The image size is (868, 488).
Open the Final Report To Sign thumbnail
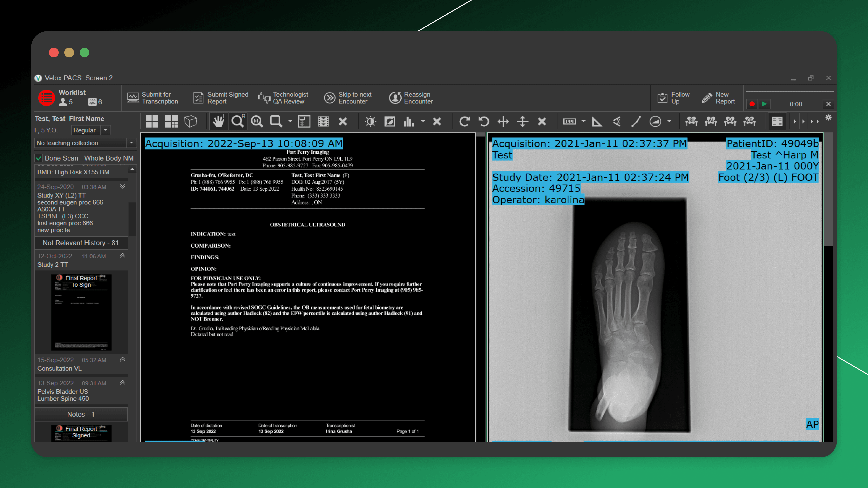point(81,312)
